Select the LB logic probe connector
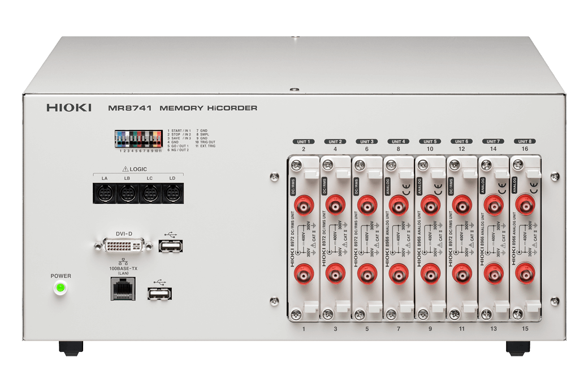 127,194
